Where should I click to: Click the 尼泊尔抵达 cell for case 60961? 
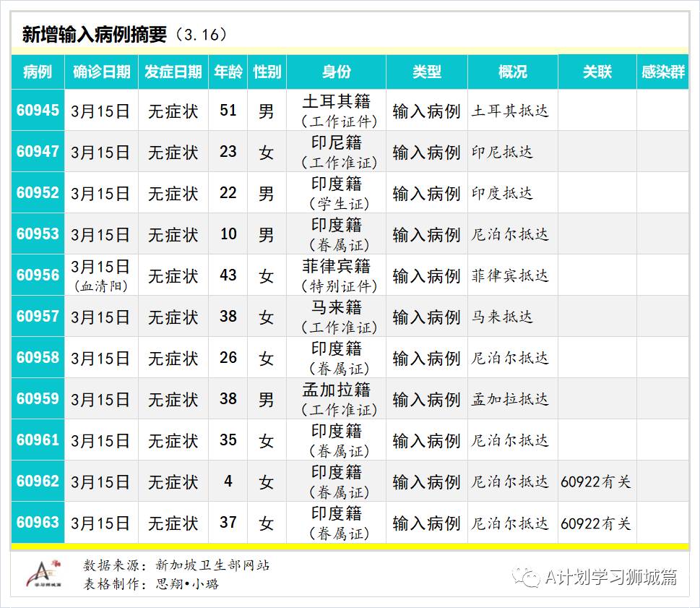[x=511, y=440]
